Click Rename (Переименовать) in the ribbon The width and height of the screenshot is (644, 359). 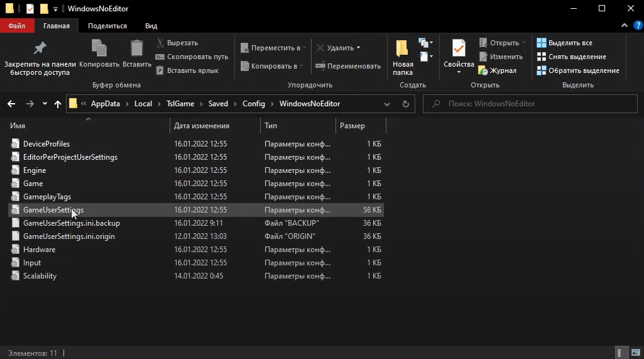pos(347,66)
